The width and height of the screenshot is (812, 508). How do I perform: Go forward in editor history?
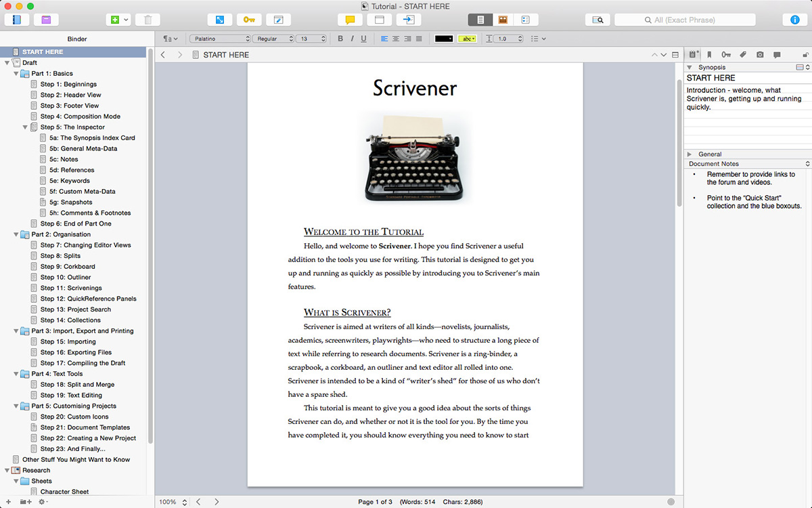pyautogui.click(x=179, y=54)
